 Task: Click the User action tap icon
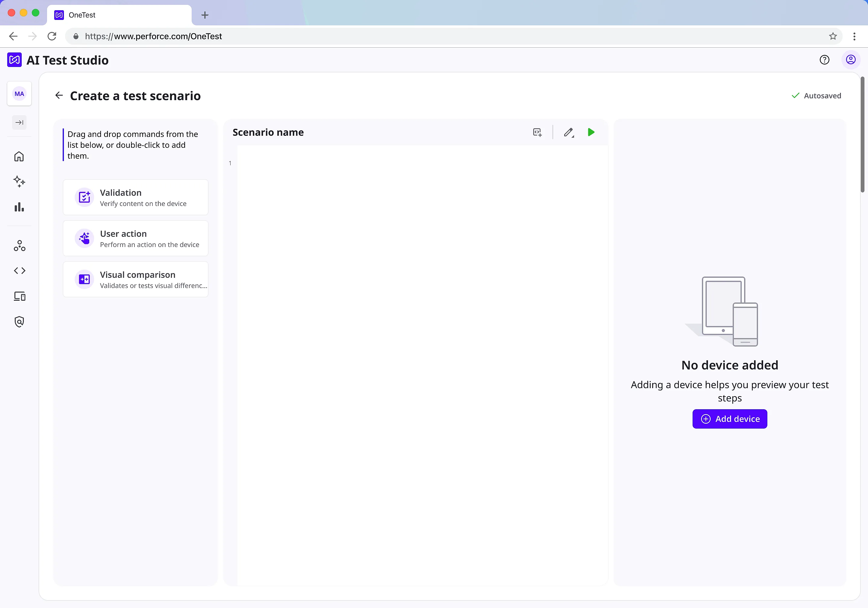84,238
